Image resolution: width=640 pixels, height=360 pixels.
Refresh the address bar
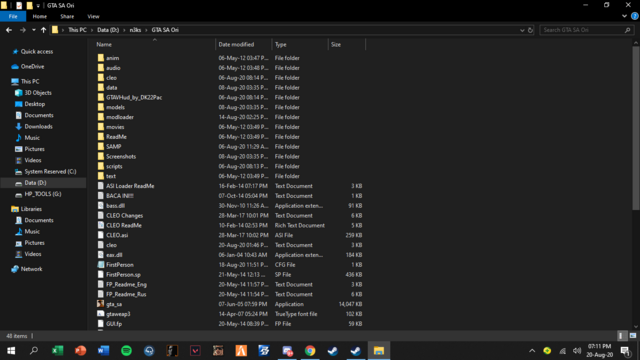click(x=530, y=30)
